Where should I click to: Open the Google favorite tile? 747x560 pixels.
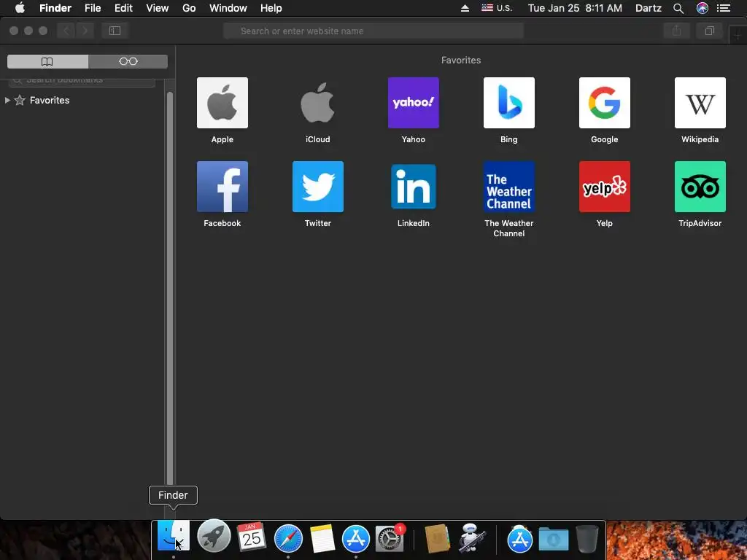[x=605, y=103]
